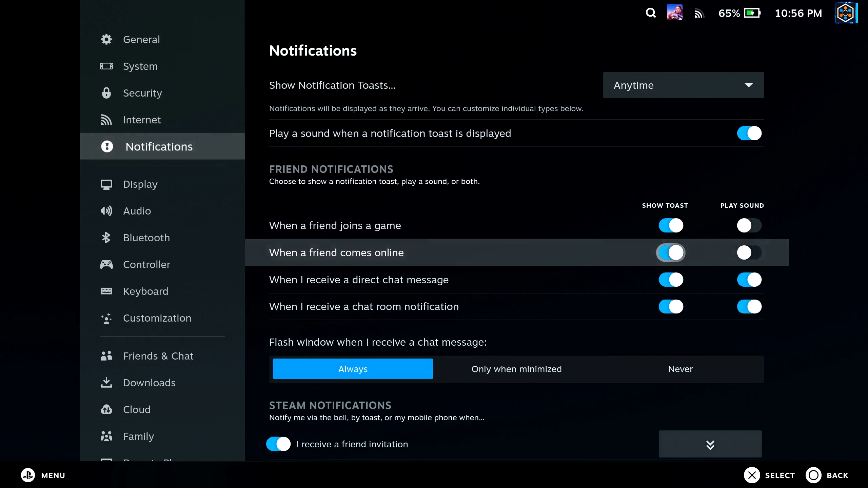Disable toast for friend comes online
This screenshot has height=488, width=868.
[x=671, y=252]
